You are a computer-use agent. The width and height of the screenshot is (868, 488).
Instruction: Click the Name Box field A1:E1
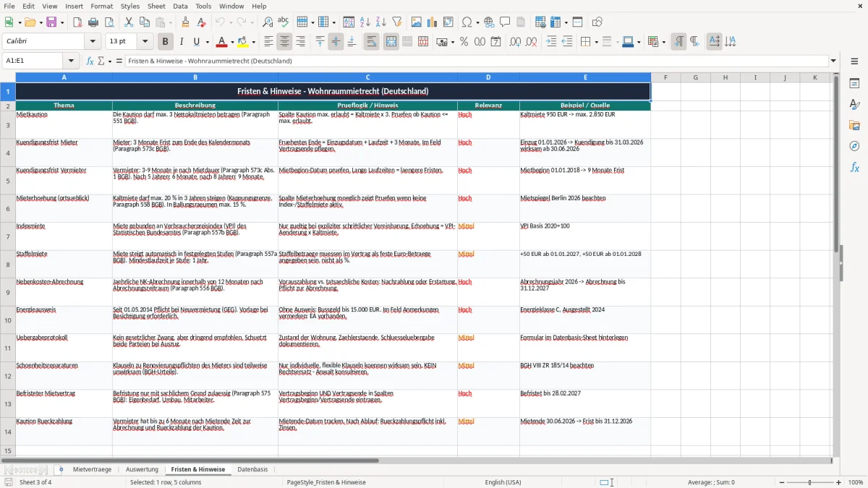pyautogui.click(x=33, y=61)
